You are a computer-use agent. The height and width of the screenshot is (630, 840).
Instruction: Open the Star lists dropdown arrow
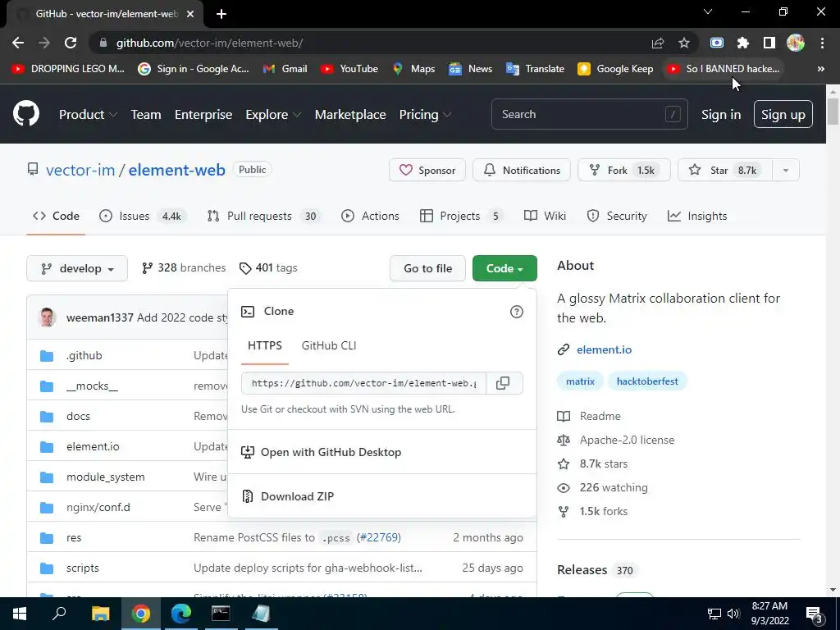[786, 171]
